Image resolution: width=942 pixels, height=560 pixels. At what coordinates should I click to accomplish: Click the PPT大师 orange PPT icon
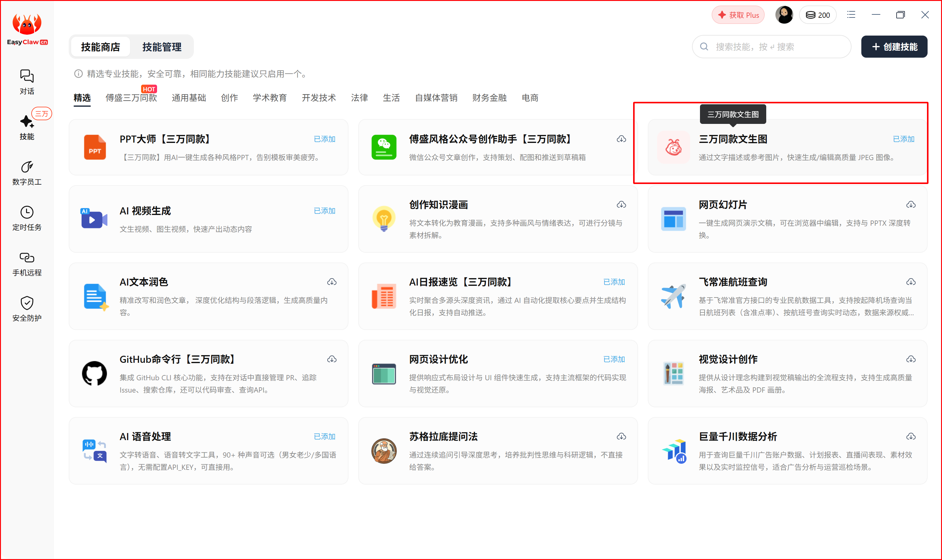coord(95,147)
